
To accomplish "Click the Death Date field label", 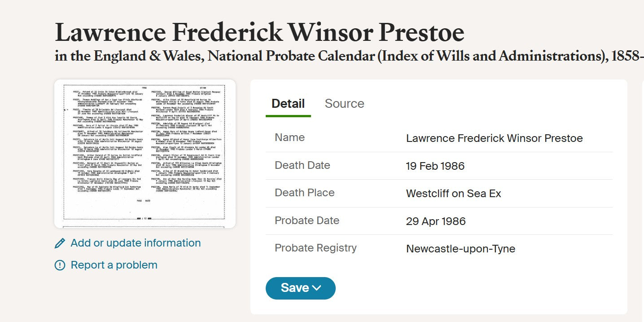I will coord(302,165).
